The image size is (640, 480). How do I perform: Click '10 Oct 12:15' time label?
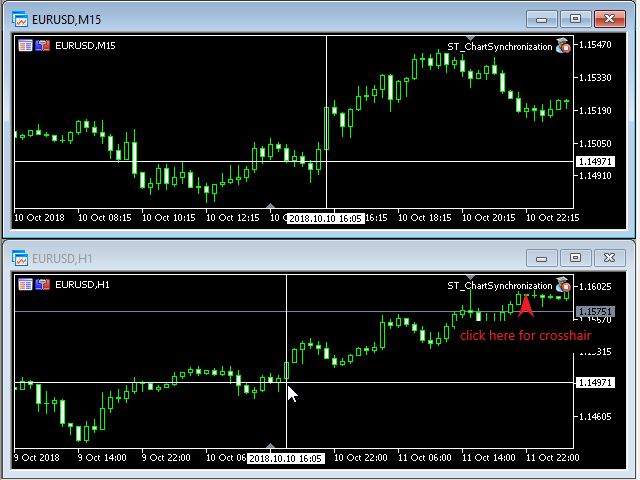pos(233,218)
